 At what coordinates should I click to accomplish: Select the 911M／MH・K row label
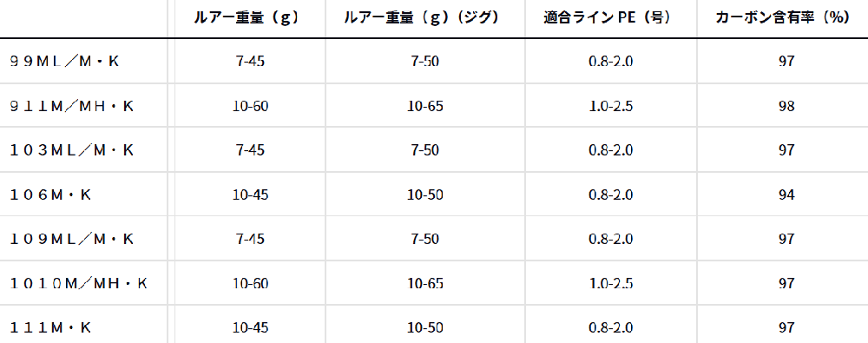[72, 106]
